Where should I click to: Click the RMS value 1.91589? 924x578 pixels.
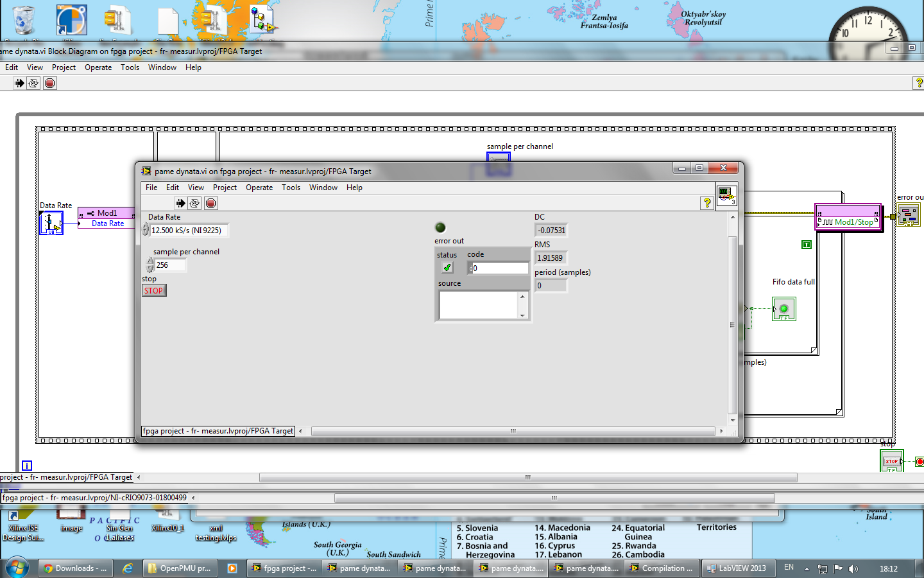point(550,258)
